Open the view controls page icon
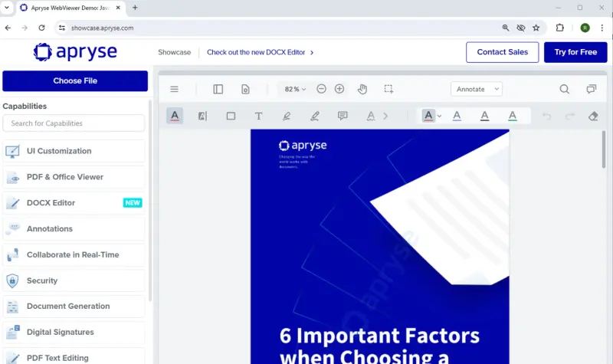The height and width of the screenshot is (364, 613). pos(245,89)
